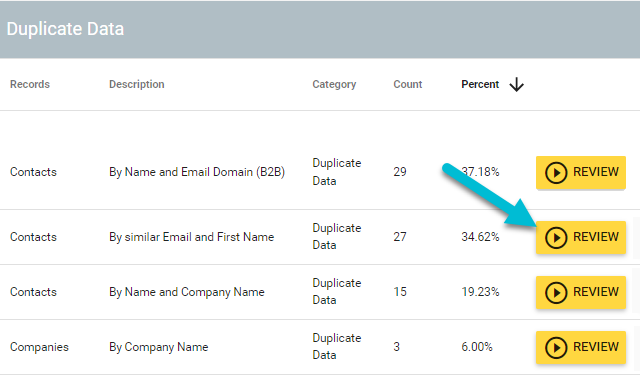The image size is (640, 375).
Task: Select the By Company Name description text
Action: (158, 347)
